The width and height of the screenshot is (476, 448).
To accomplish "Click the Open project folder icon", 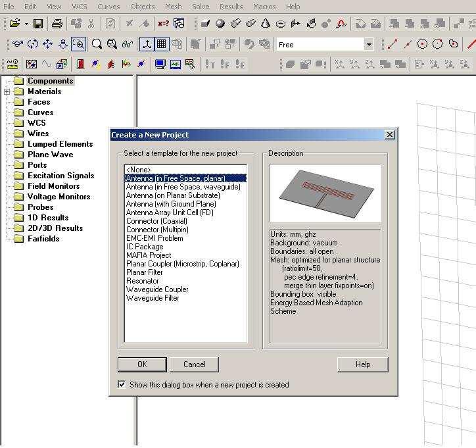I will coord(14,24).
